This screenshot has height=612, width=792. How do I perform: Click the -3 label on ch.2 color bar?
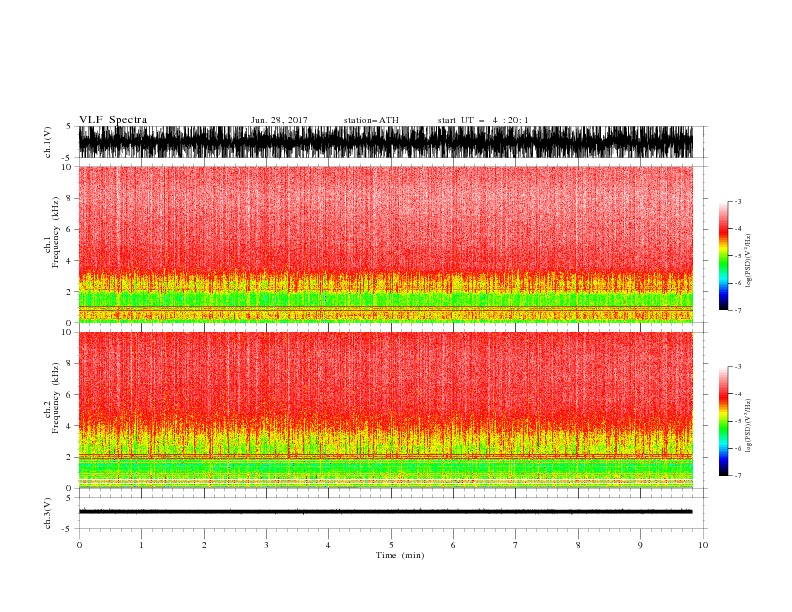(x=737, y=367)
